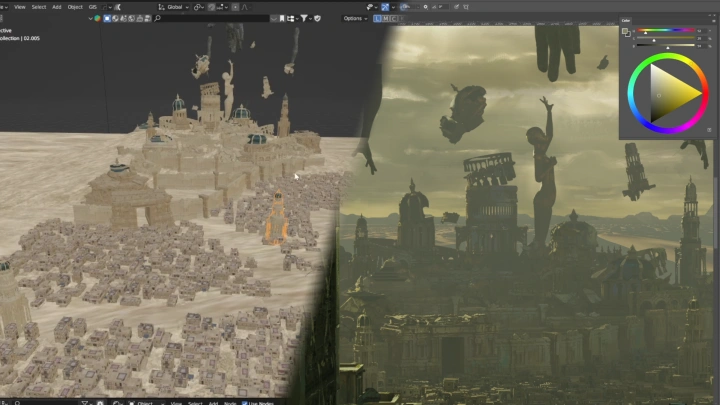
Task: Click the shield icon in outliner header
Action: [x=317, y=18]
